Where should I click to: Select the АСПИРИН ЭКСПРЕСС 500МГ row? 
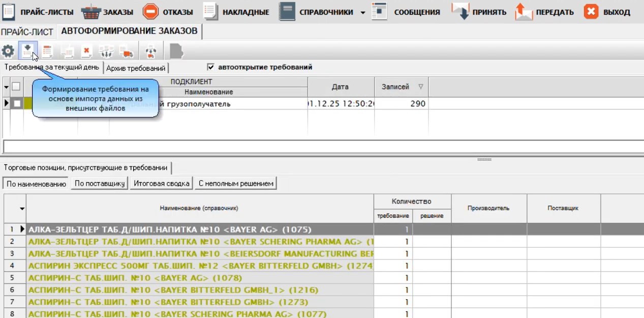[x=201, y=266]
